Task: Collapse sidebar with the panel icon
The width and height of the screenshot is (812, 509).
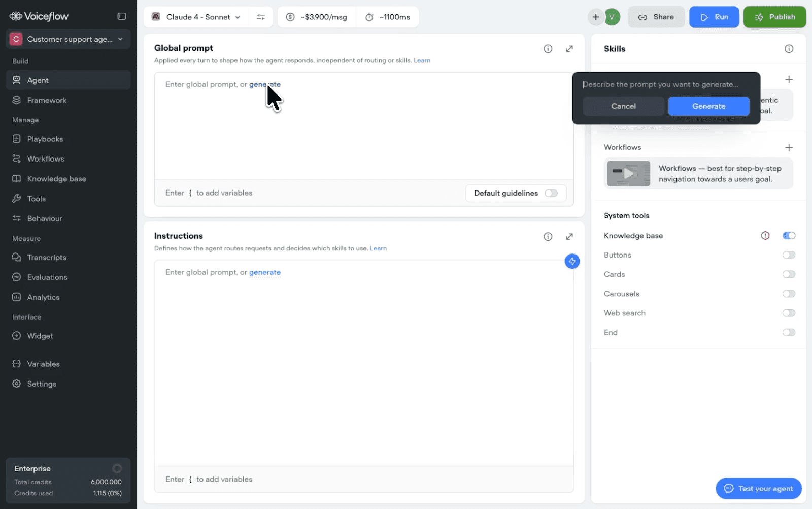Action: click(x=122, y=16)
